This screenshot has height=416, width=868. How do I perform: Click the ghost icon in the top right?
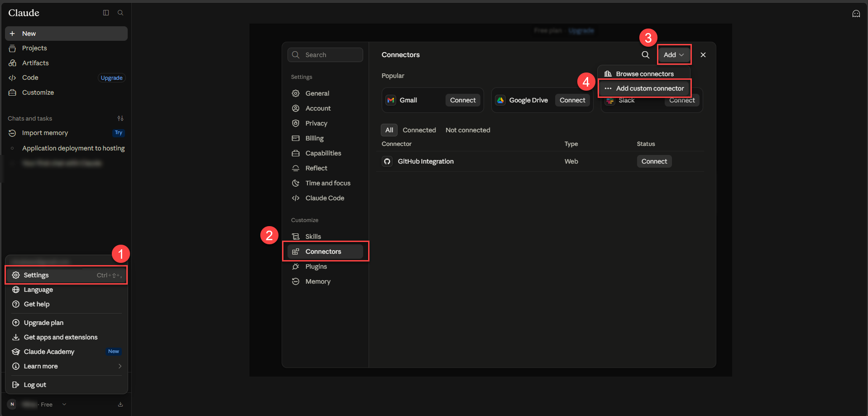(856, 14)
